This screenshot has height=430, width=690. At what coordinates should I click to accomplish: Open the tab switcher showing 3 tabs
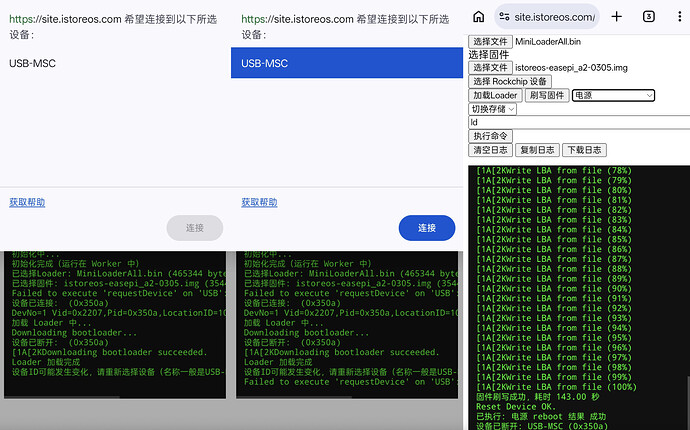tap(649, 16)
